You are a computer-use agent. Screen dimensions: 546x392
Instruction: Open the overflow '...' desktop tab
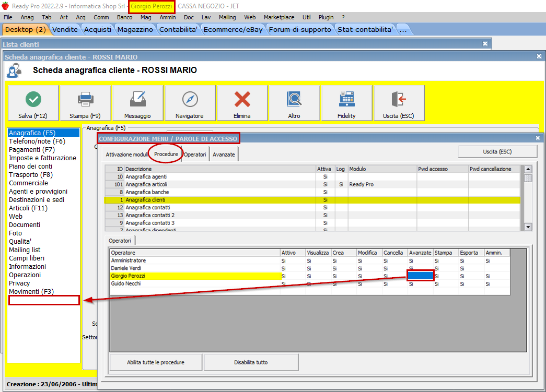402,29
